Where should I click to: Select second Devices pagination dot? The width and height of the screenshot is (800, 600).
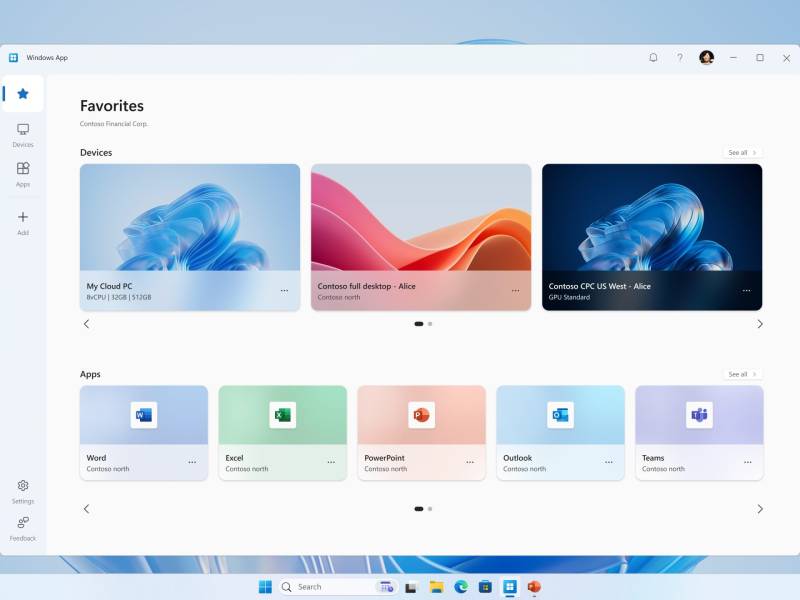430,324
